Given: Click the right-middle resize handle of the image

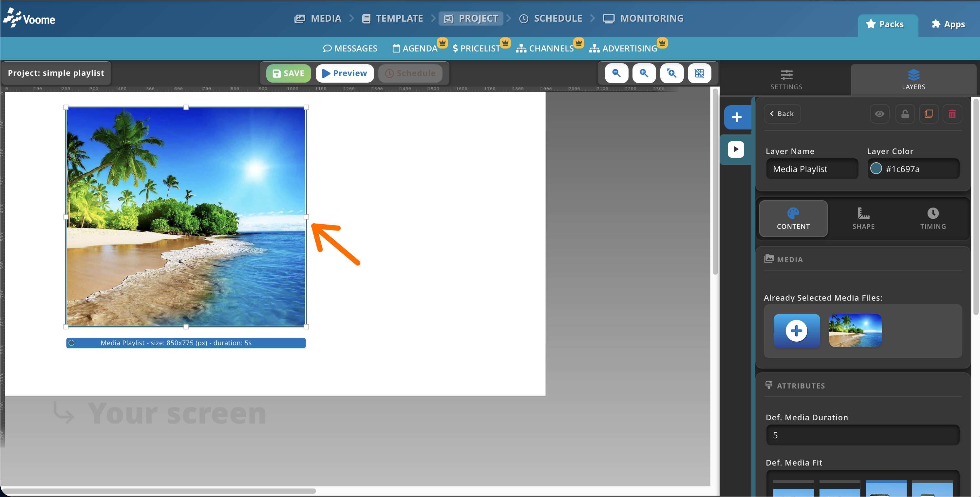Looking at the screenshot, I should [x=306, y=217].
